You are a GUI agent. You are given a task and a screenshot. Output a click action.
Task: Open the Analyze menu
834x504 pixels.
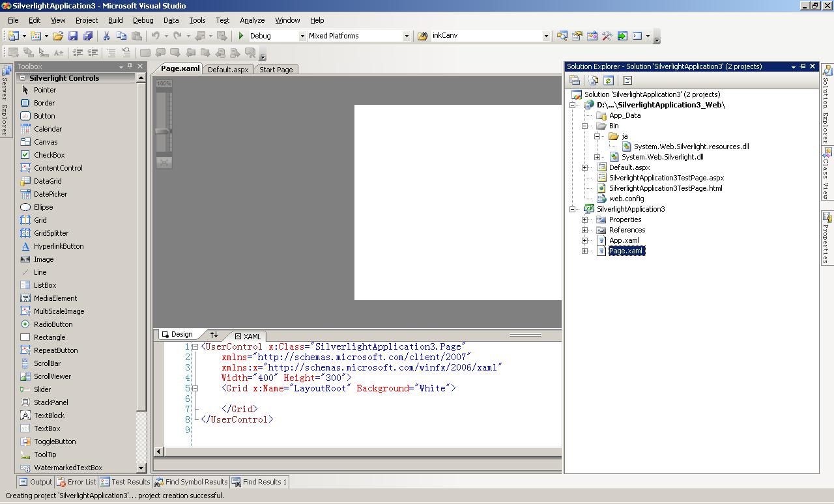pos(252,20)
